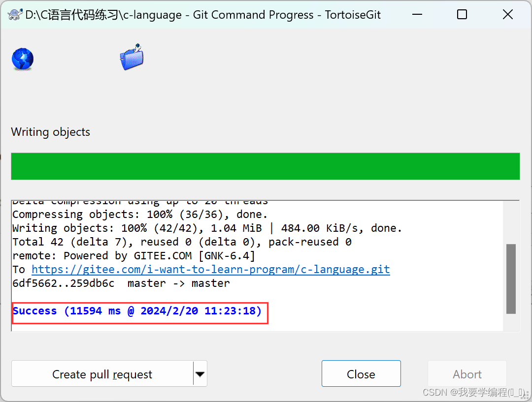Click the 'Writing objects: 100% (42/42)' log line
The width and height of the screenshot is (532, 402).
(x=207, y=228)
